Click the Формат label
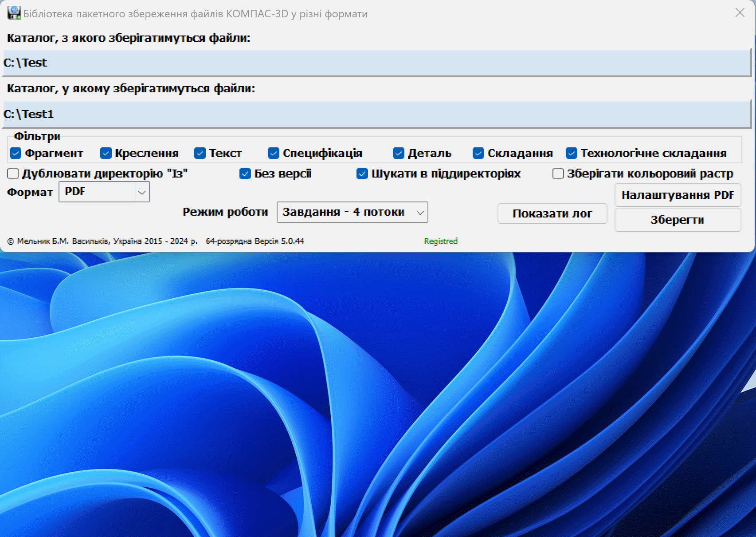This screenshot has width=756, height=537. coord(30,192)
